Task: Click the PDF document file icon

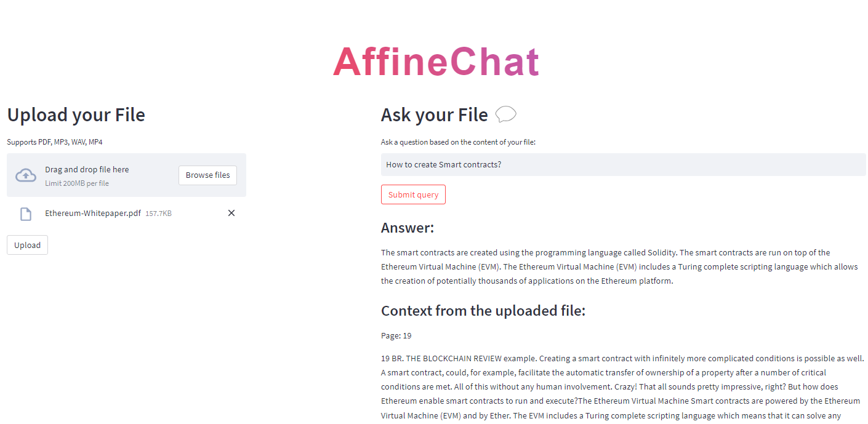Action: tap(26, 214)
